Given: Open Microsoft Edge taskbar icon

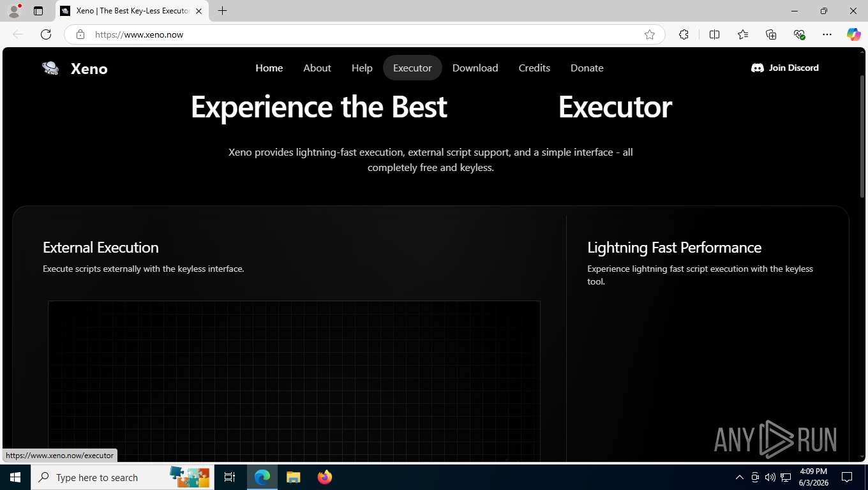Looking at the screenshot, I should [262, 477].
